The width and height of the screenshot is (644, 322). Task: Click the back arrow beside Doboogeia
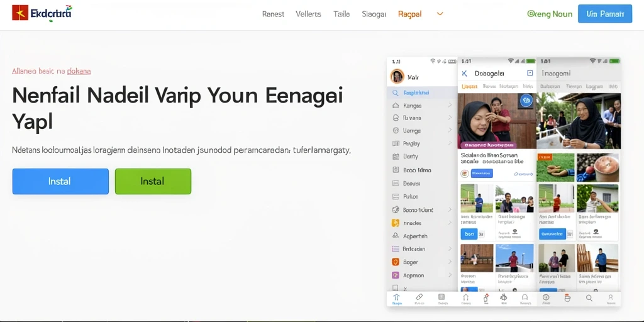coord(465,74)
